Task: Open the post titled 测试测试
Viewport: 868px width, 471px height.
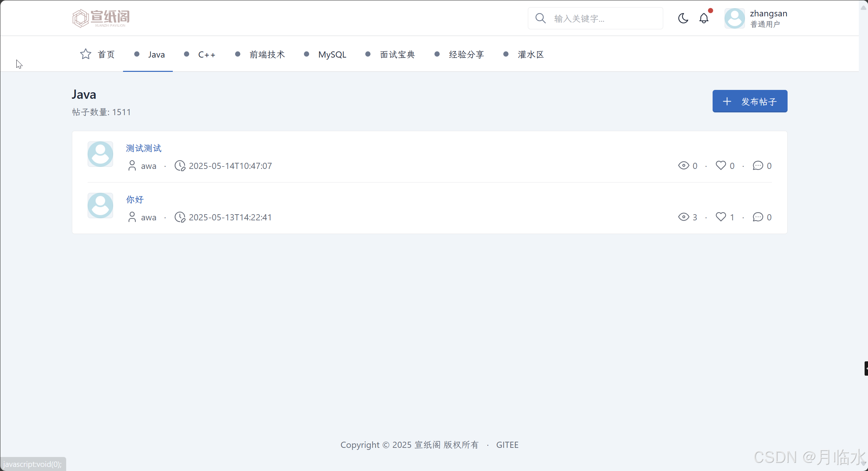Action: tap(143, 148)
